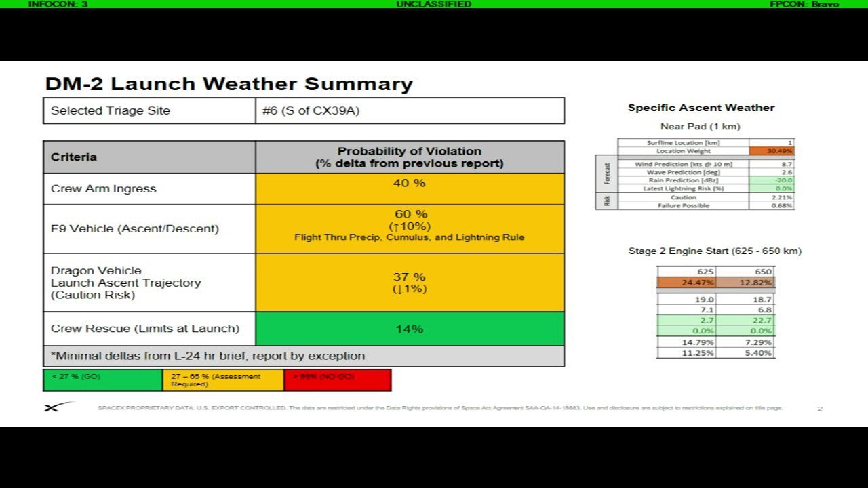
Task: Click the 'Rain Prediction [dBz]' label
Action: (684, 180)
